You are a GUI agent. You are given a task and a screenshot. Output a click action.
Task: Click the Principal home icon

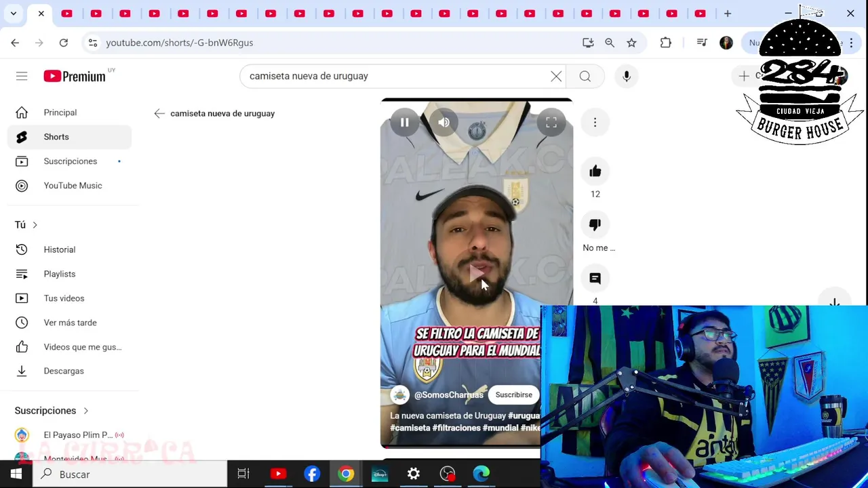[x=22, y=113]
